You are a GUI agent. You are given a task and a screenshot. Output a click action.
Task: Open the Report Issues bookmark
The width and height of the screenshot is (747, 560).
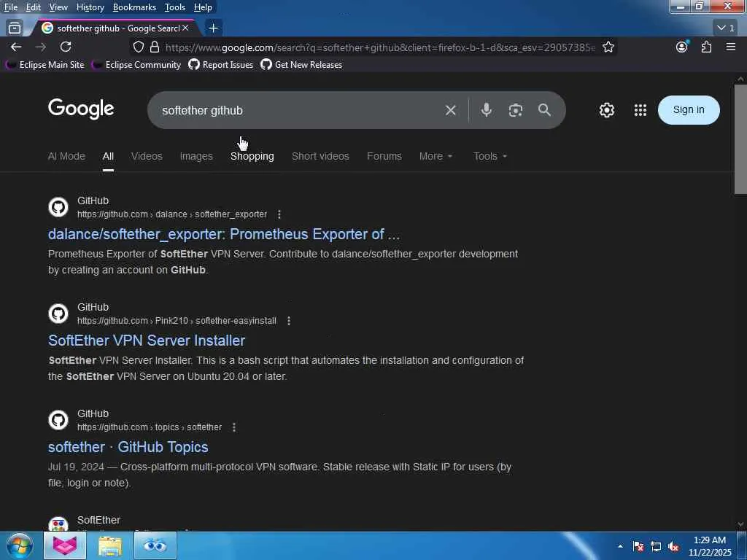(x=221, y=65)
